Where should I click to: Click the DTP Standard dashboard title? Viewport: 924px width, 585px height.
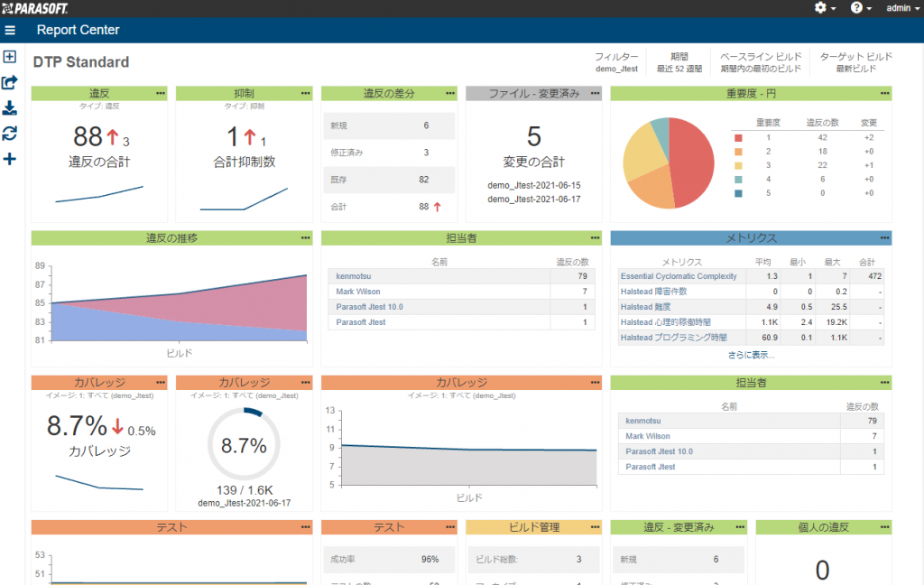click(x=80, y=62)
